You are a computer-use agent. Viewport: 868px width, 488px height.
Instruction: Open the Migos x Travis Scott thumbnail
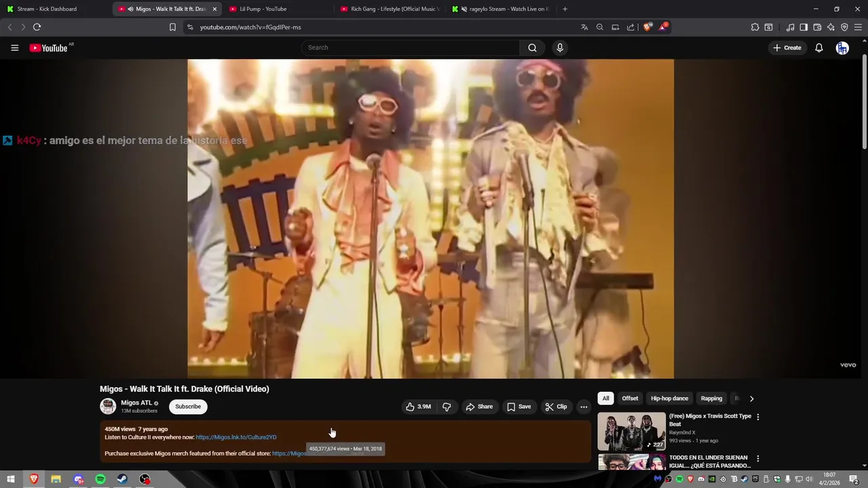[x=631, y=431]
